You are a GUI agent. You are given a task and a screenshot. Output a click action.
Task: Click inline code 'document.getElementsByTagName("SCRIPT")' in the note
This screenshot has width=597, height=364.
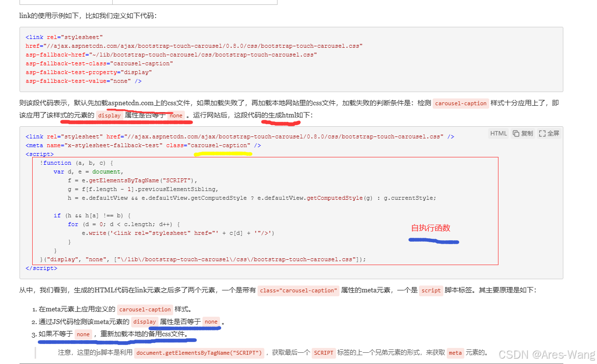coord(200,352)
